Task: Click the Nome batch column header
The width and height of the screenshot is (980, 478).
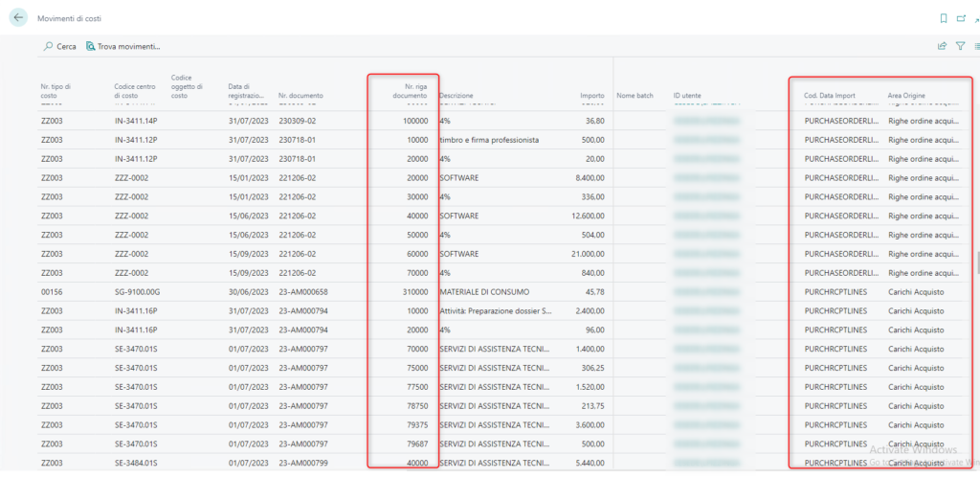Action: [635, 96]
